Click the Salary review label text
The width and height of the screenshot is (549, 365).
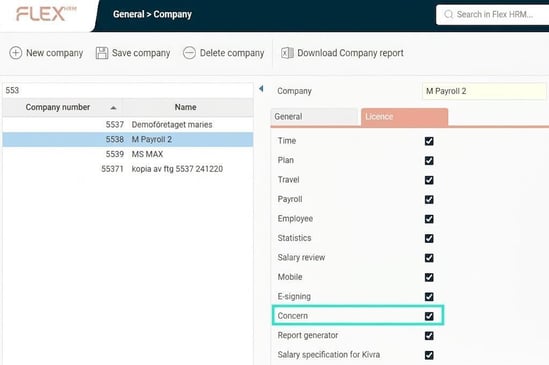tap(301, 257)
